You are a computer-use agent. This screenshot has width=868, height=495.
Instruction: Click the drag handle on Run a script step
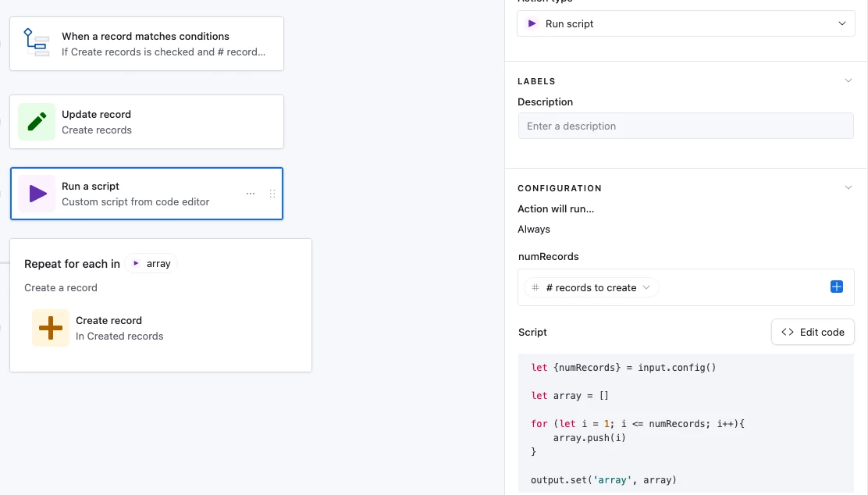(x=272, y=194)
